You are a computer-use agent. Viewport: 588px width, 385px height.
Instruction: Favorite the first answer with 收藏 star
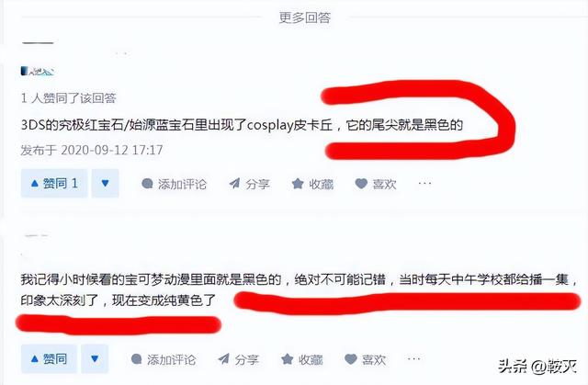312,184
